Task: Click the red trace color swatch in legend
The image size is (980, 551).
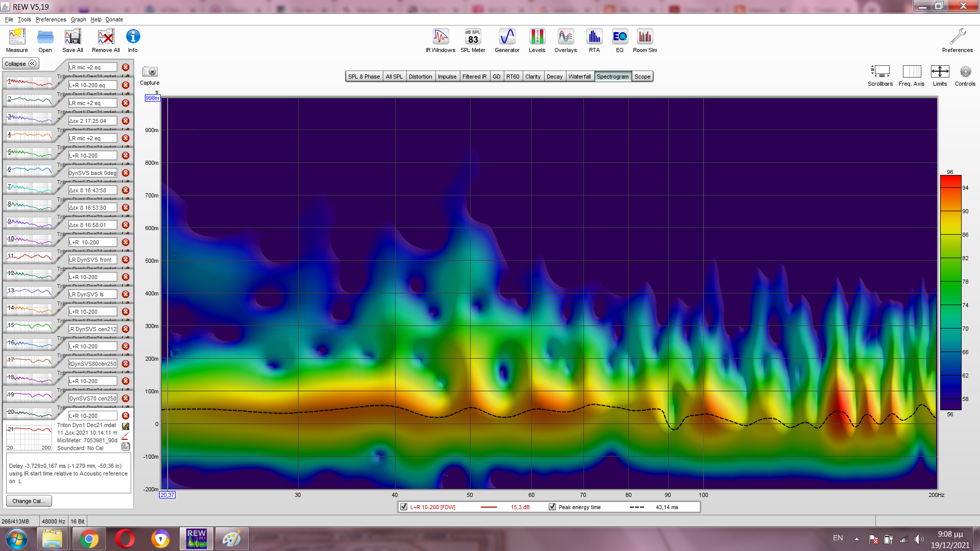Action: click(x=488, y=507)
